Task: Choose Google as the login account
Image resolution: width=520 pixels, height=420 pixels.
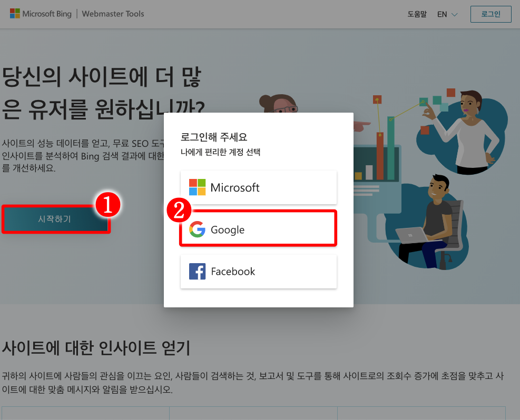Action: coord(258,229)
